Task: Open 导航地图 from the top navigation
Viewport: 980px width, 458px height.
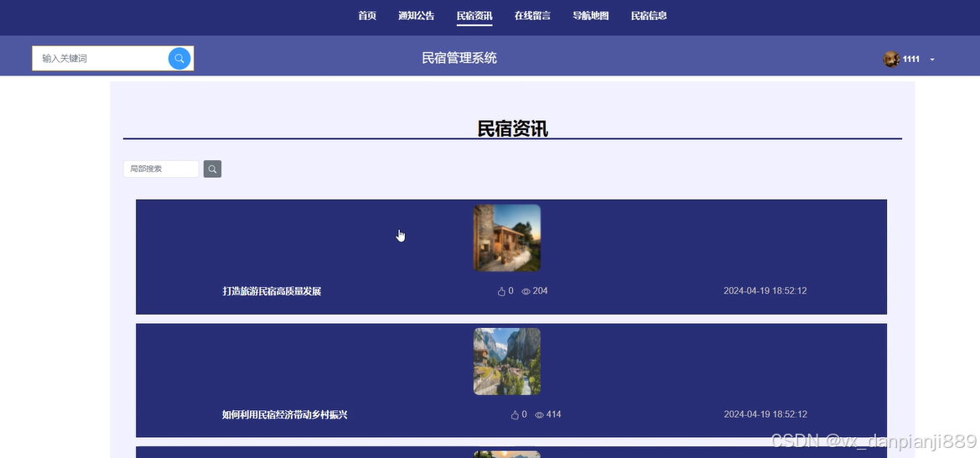Action: point(591,16)
